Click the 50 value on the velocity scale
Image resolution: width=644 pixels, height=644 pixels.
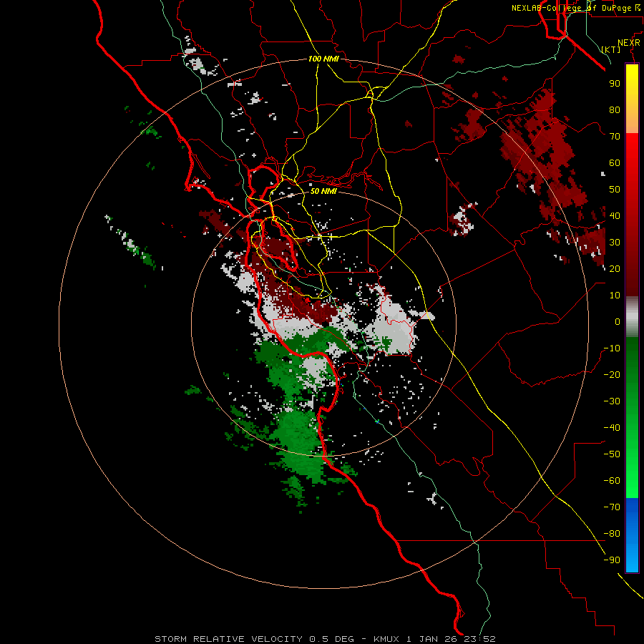pyautogui.click(x=615, y=190)
